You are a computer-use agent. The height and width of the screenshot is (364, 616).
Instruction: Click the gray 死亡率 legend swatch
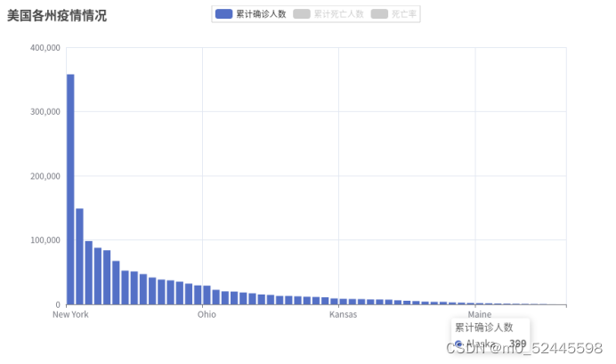pos(379,14)
